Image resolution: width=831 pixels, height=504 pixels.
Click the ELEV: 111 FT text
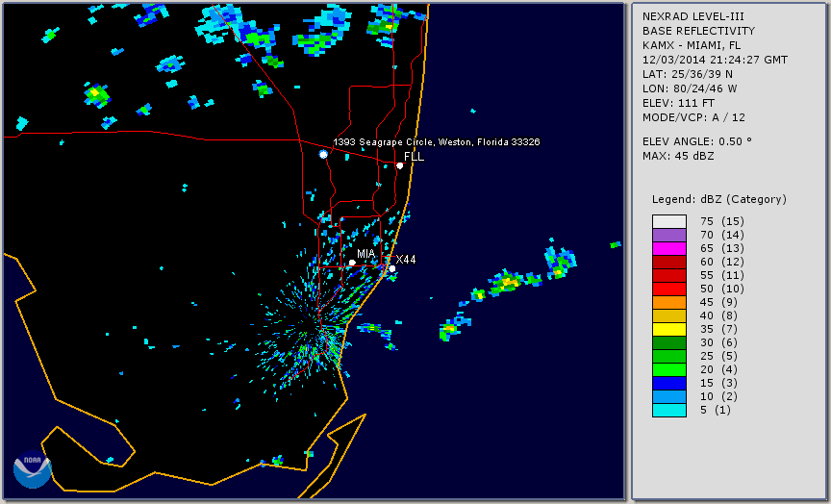coord(678,103)
